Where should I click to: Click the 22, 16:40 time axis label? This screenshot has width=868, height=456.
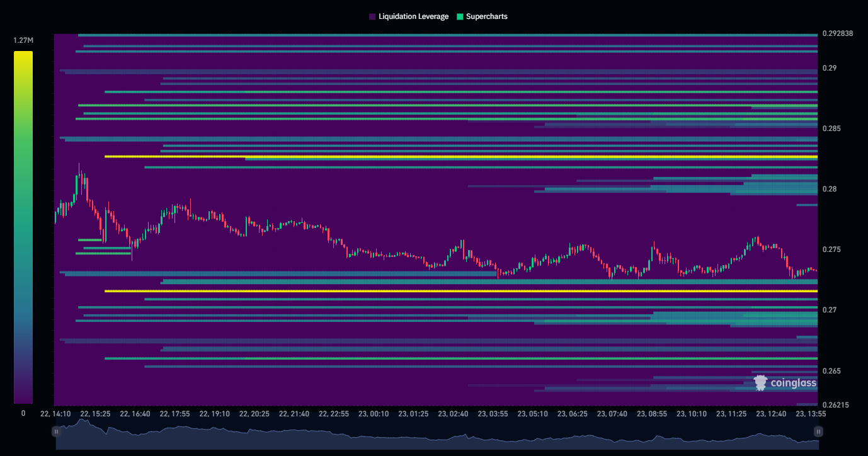click(x=134, y=414)
